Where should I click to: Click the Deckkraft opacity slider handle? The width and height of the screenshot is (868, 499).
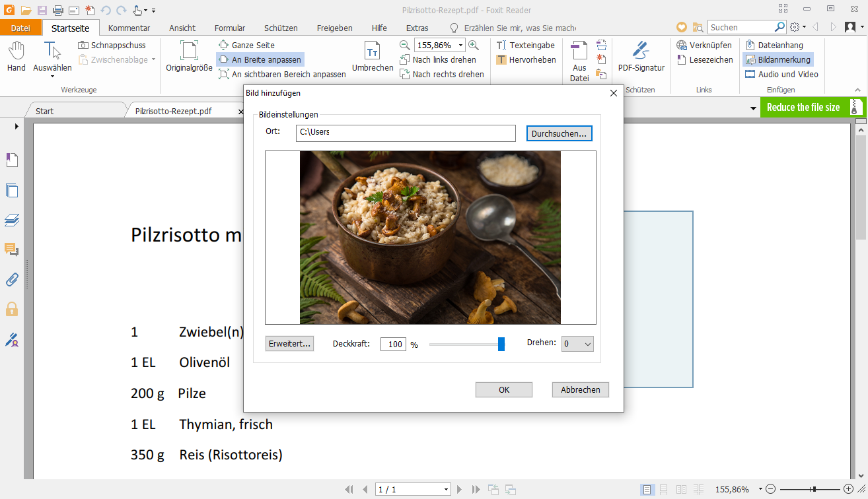click(x=501, y=344)
